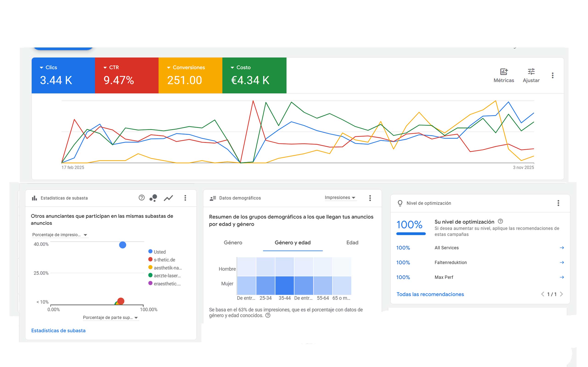Screen dimensions: 588x367
Task: Open the Métricas chart icon
Action: [x=503, y=72]
